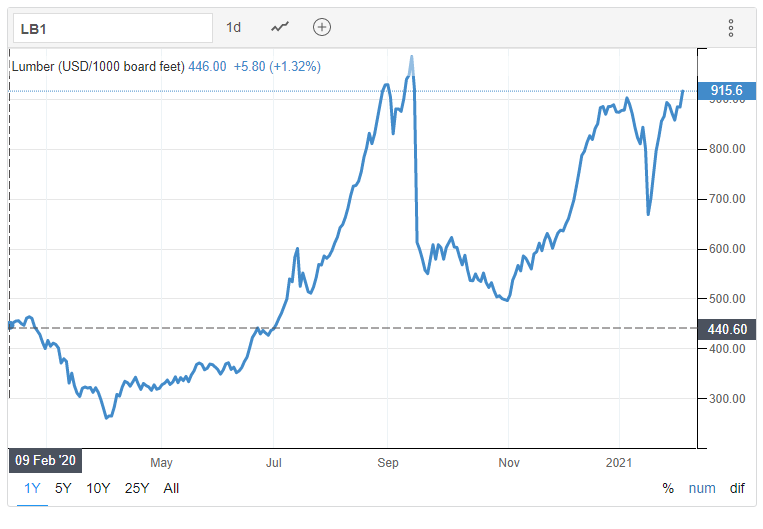This screenshot has height=529, width=763.
Task: Click the 700.00 price axis label
Action: [x=725, y=199]
